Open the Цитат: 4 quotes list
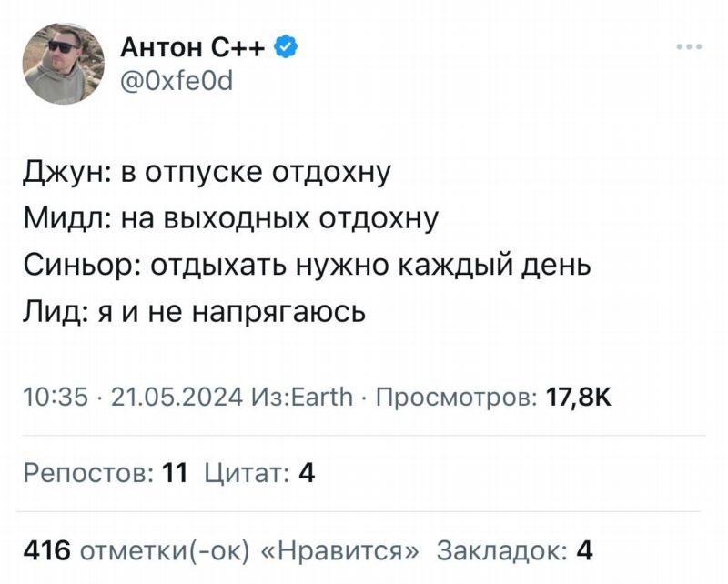728x584 pixels. tap(260, 474)
